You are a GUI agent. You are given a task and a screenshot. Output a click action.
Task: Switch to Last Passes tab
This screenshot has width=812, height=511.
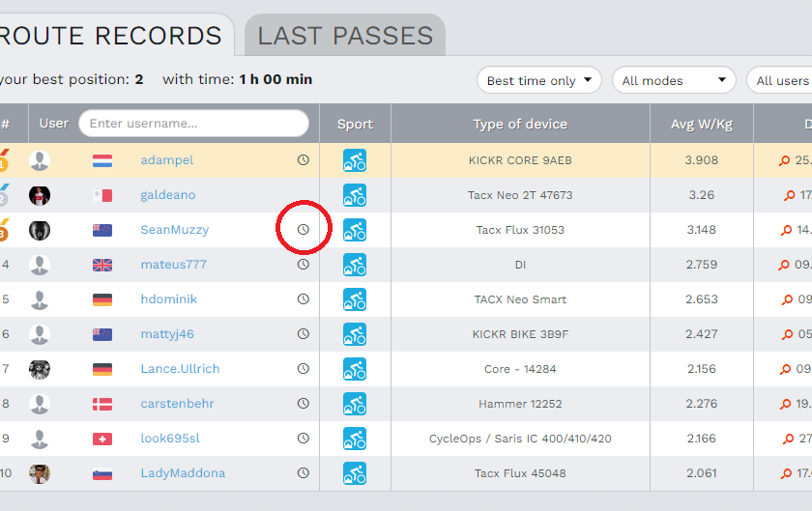click(345, 35)
